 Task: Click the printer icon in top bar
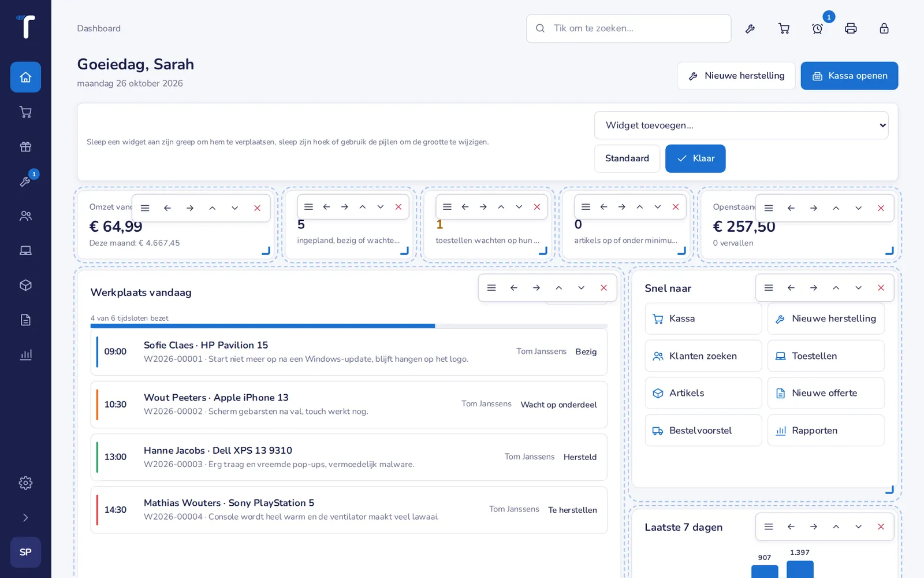(851, 28)
